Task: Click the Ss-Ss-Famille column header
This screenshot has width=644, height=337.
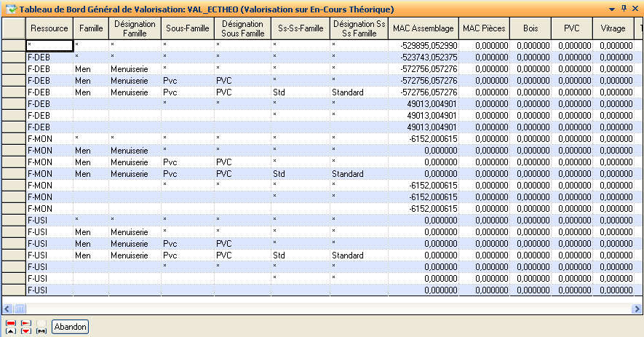Action: (301, 28)
